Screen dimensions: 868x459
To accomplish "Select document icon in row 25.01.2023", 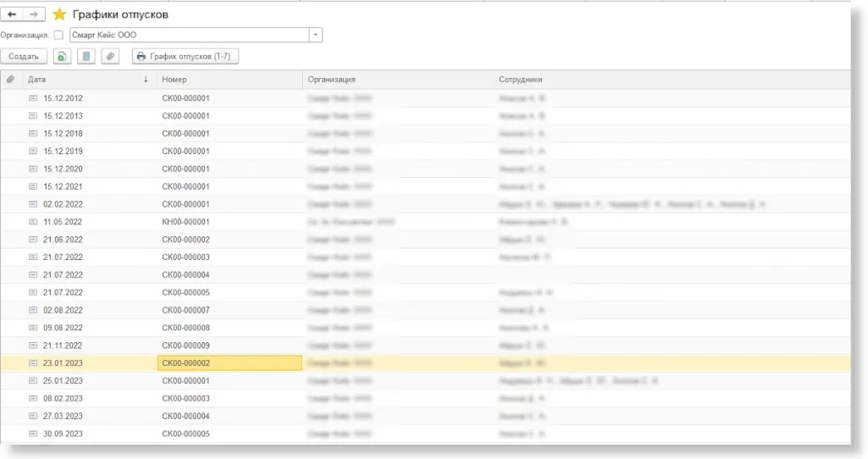I will click(x=33, y=381).
